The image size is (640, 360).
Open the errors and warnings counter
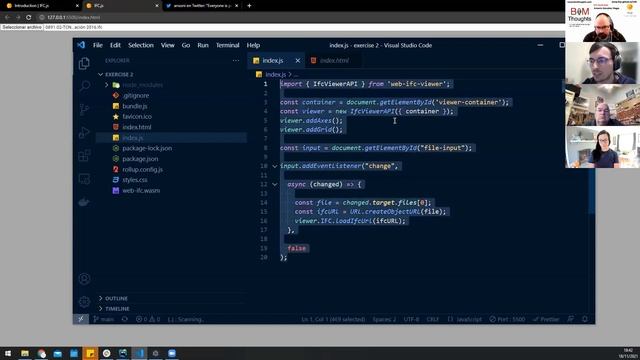click(x=148, y=319)
